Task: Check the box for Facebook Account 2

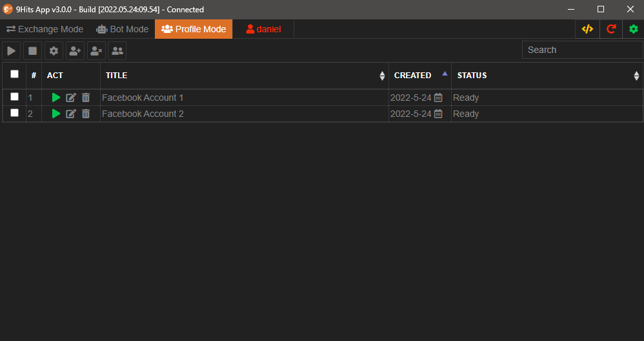Action: (x=14, y=112)
